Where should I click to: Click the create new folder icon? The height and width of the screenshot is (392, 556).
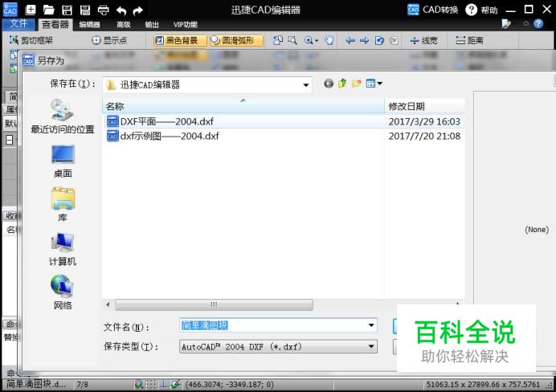[357, 84]
